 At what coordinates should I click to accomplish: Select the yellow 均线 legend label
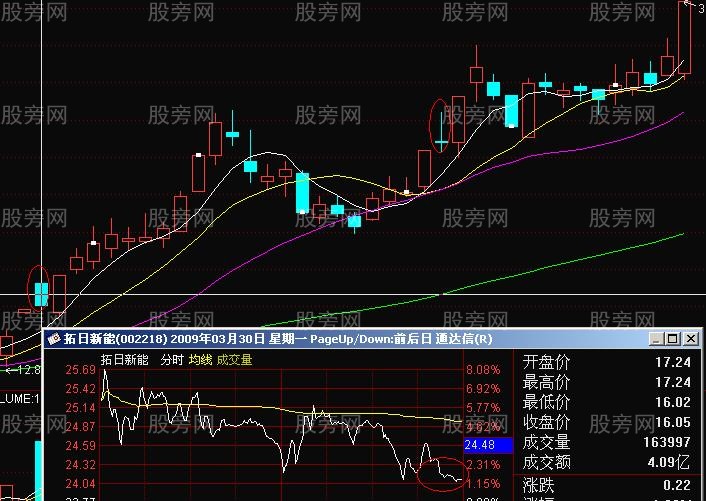pos(200,360)
